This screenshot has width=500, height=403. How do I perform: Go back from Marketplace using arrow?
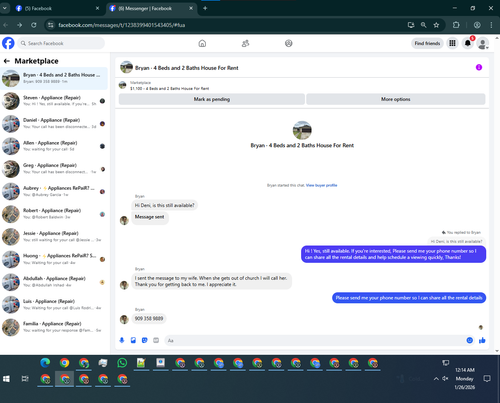point(6,61)
